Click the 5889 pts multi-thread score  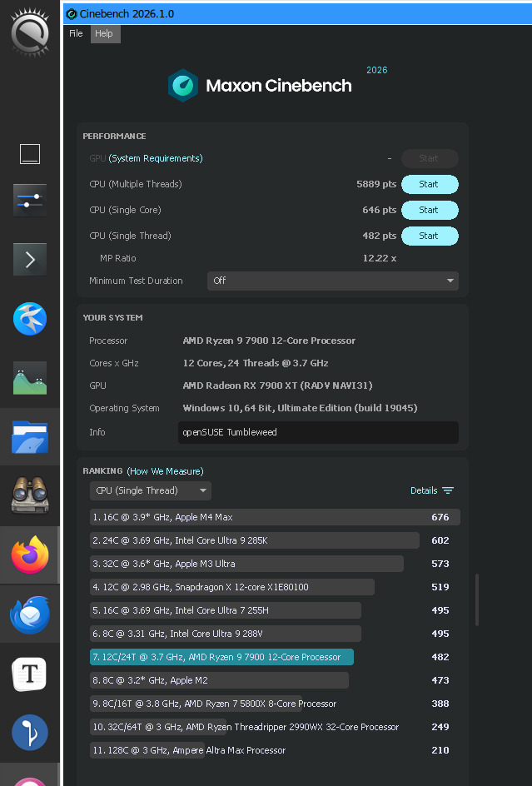tap(376, 184)
